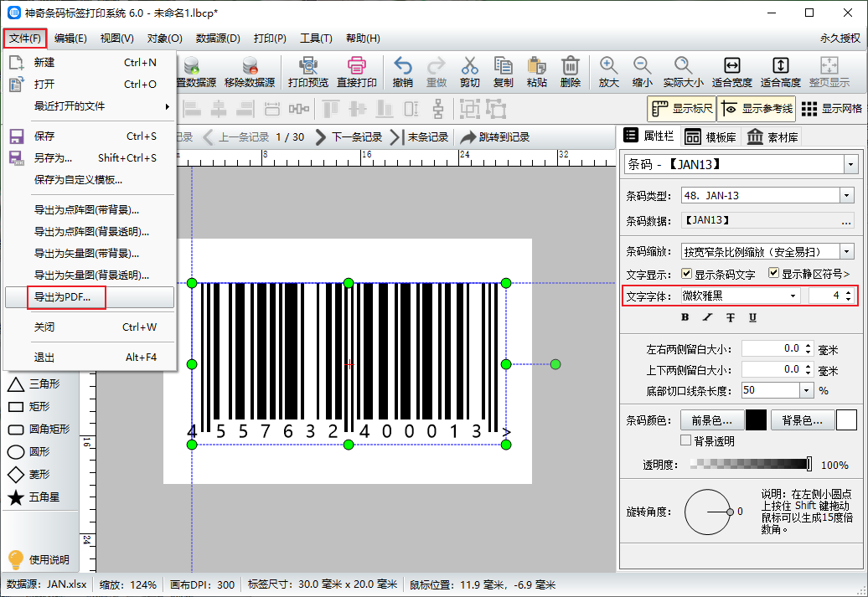
Task: Click the barcode data ellipsis (...) button
Action: [846, 221]
